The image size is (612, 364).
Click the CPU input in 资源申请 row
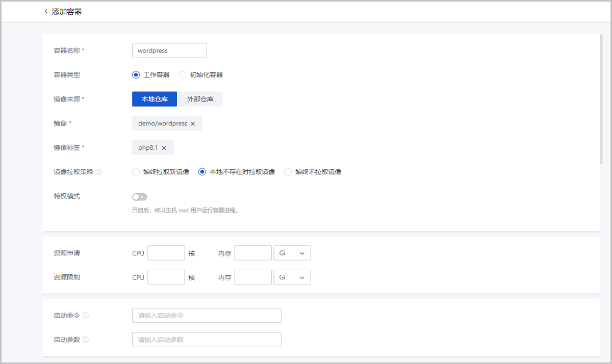(166, 252)
